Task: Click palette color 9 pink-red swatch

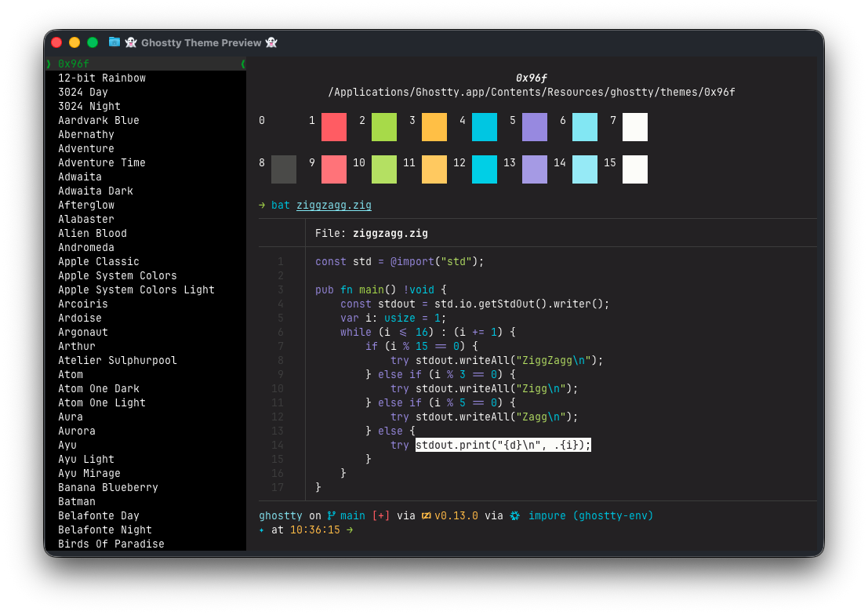Action: coord(334,169)
